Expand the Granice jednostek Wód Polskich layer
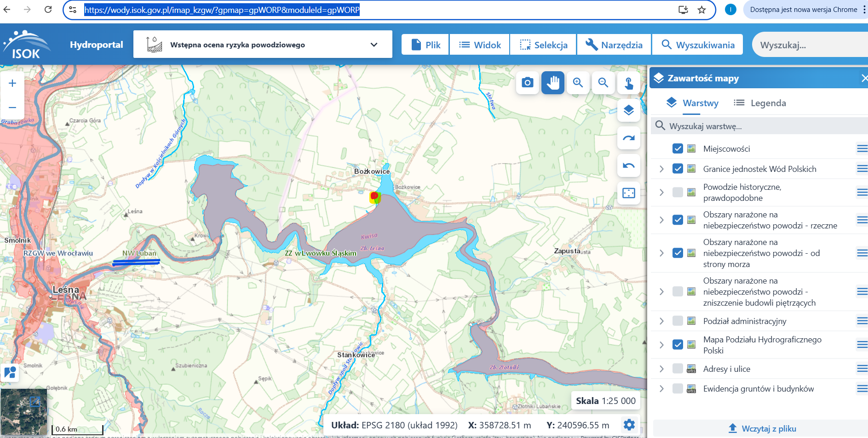This screenshot has width=868, height=438. 661,169
